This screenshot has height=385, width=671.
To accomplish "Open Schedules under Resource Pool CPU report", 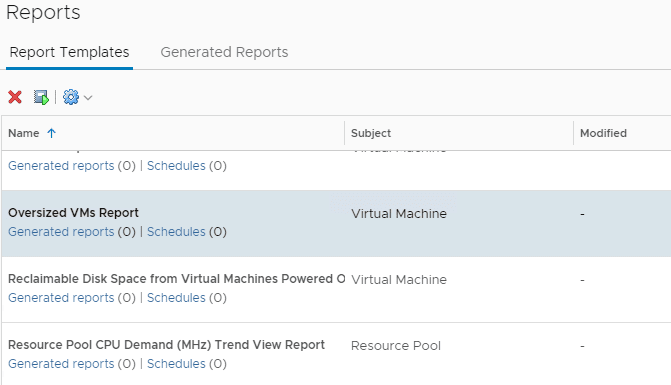I will pyautogui.click(x=176, y=364).
